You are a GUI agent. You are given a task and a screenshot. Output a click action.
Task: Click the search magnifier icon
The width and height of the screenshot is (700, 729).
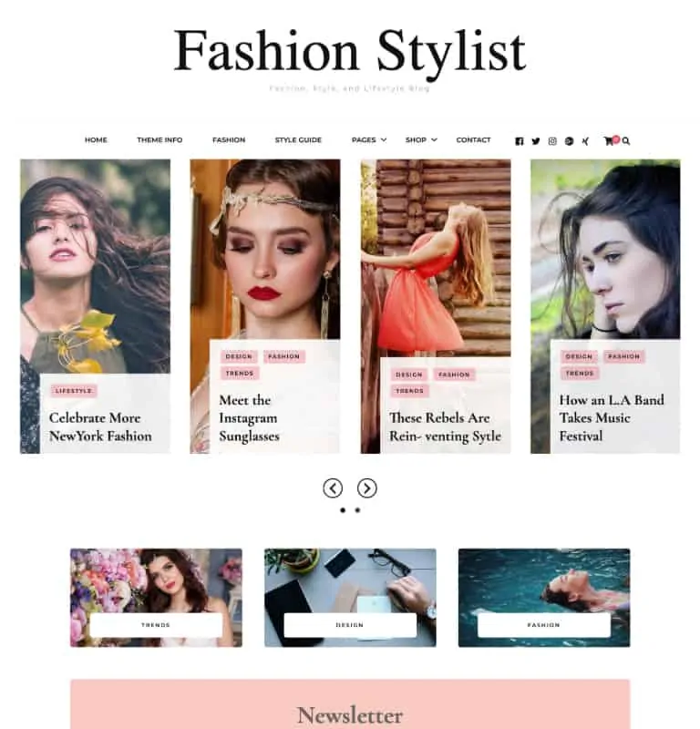(x=626, y=141)
